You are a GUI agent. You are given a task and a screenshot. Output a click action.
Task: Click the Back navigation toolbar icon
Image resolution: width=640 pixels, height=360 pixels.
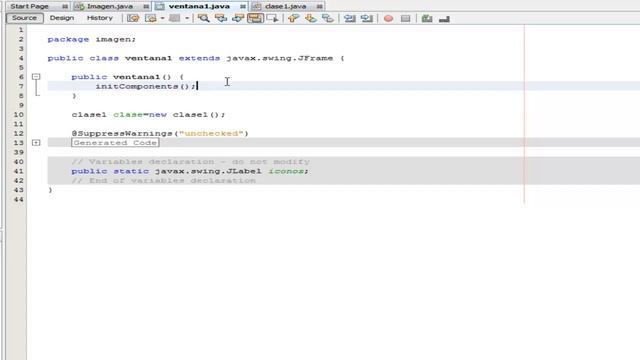tap(151, 18)
